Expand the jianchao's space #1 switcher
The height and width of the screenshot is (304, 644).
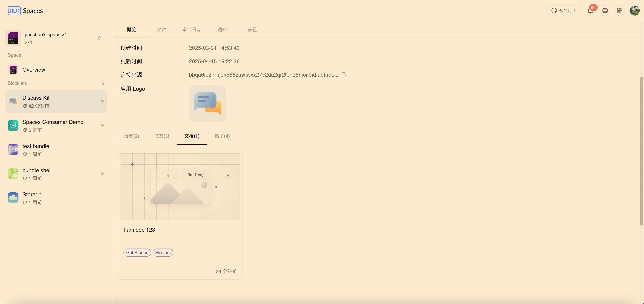99,38
